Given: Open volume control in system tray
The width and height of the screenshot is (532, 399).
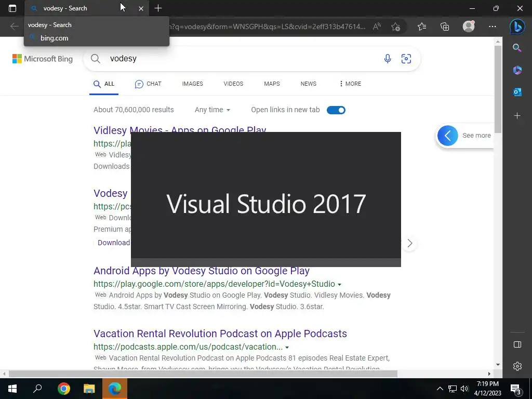Looking at the screenshot, I should pyautogui.click(x=464, y=389).
